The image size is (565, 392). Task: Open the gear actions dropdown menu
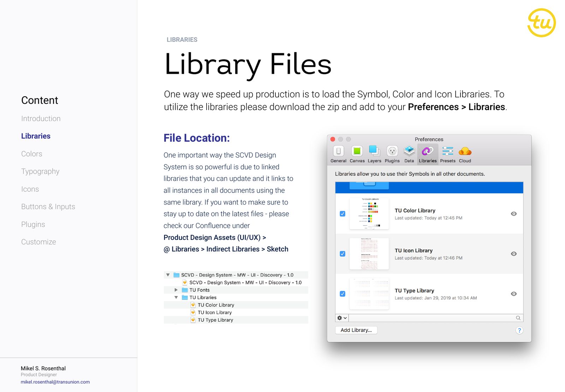(x=342, y=318)
